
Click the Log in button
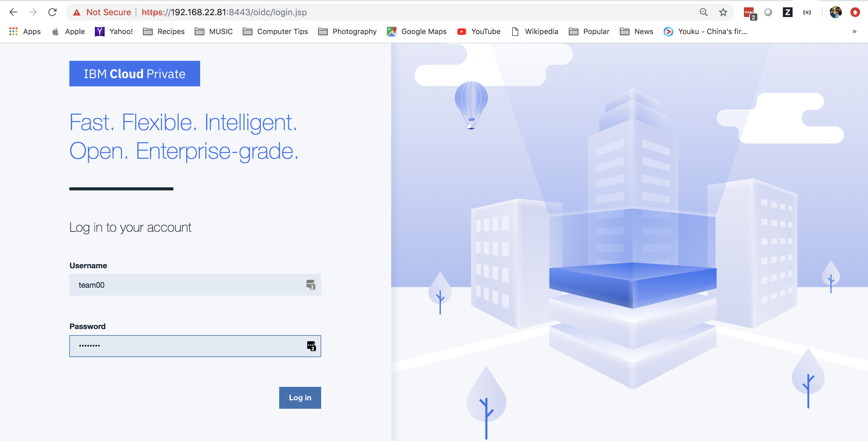tap(300, 398)
